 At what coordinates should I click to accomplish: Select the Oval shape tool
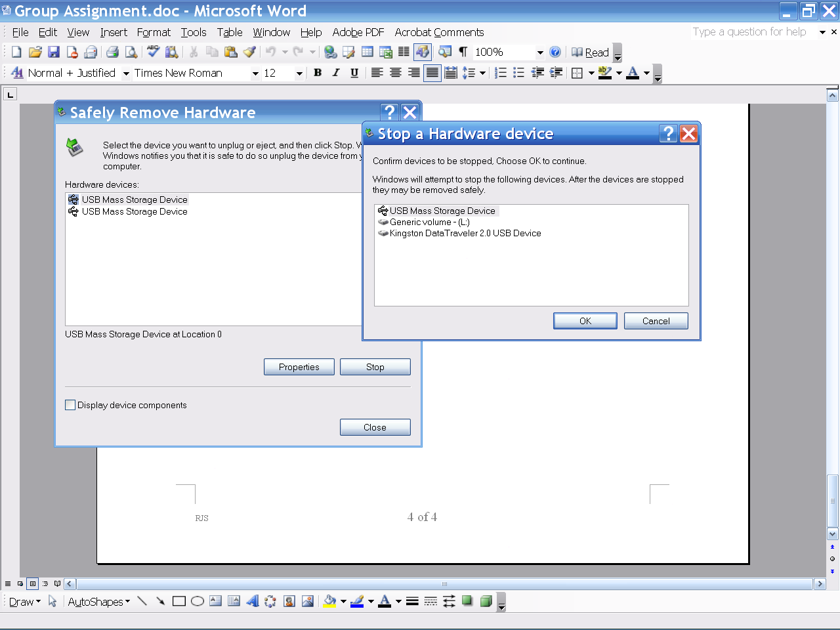198,601
